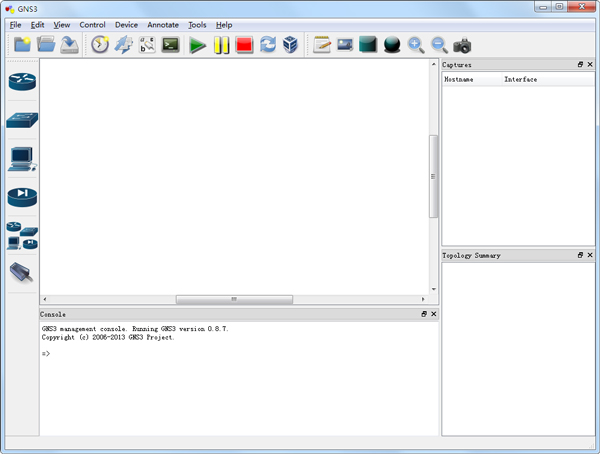Open the Tools menu
Viewport: 600px width, 454px height.
(x=197, y=25)
